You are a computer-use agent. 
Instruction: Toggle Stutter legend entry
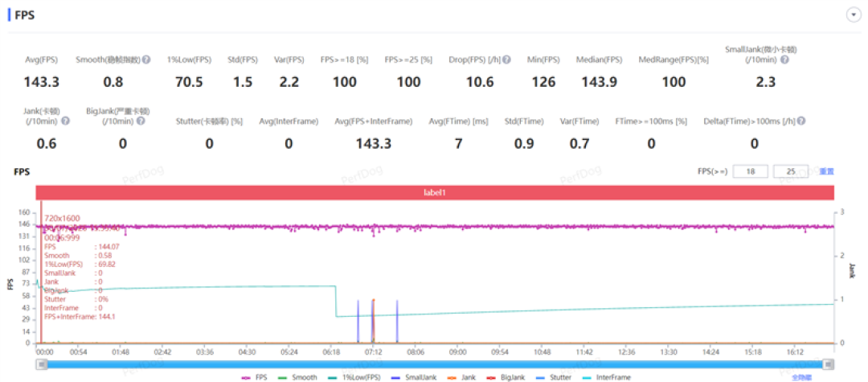tap(552, 377)
